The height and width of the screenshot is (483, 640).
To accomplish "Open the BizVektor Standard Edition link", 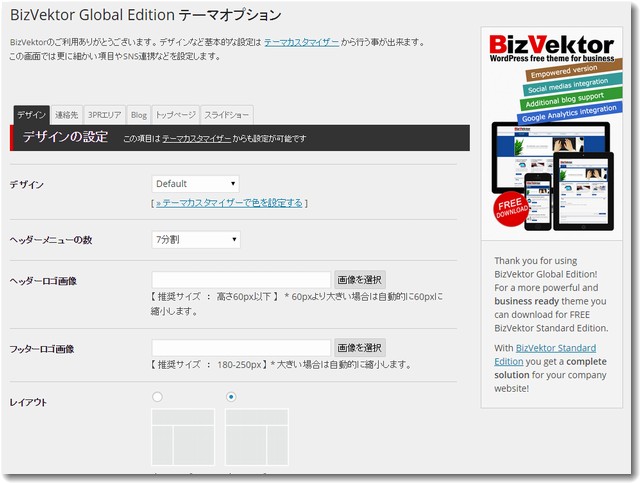I will coord(545,355).
